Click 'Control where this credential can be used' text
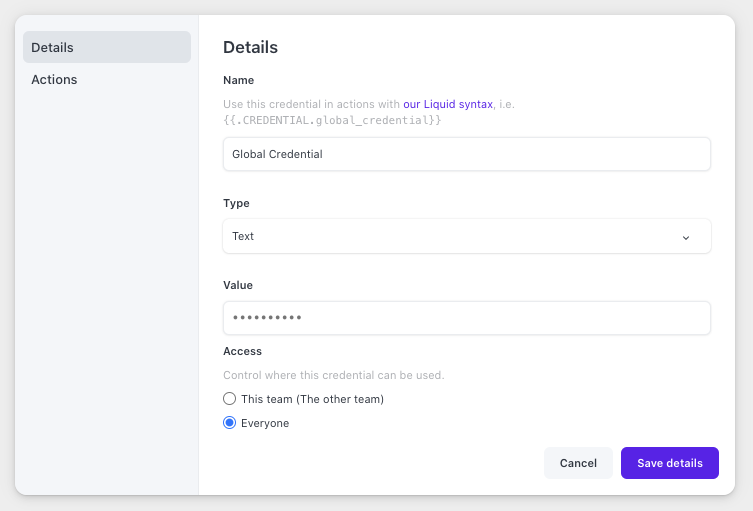The width and height of the screenshot is (753, 511). [334, 375]
